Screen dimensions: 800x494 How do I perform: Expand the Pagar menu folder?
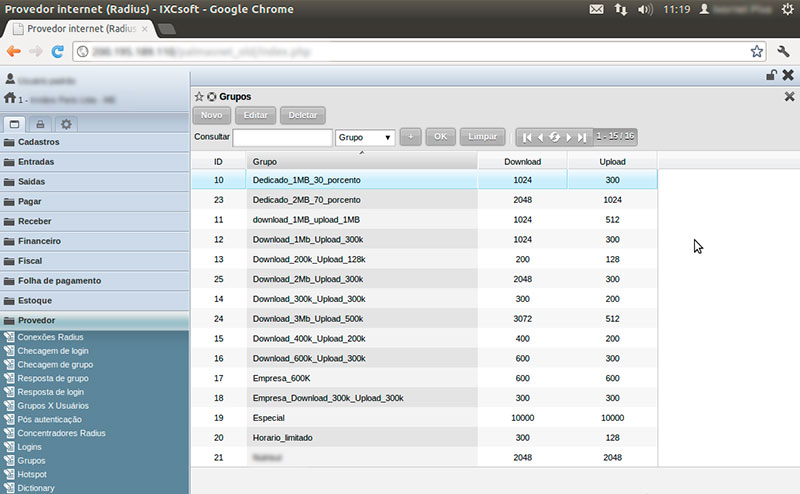pos(94,202)
